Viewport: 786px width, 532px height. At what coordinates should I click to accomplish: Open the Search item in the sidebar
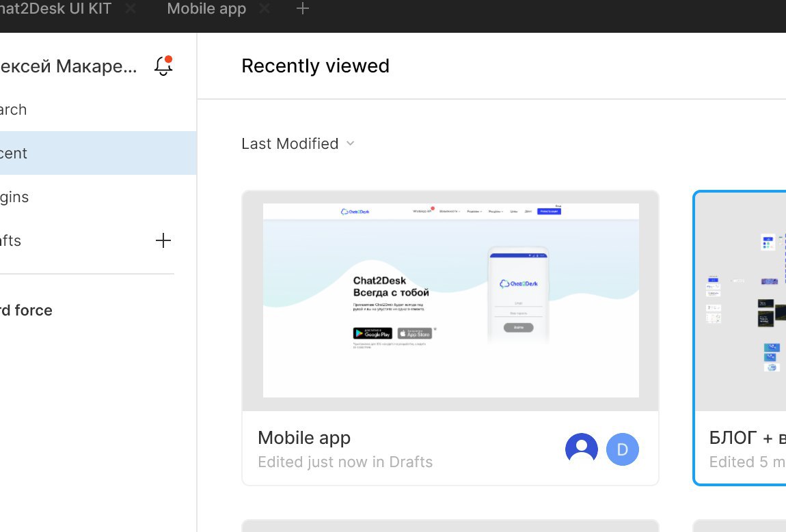[x=98, y=109]
